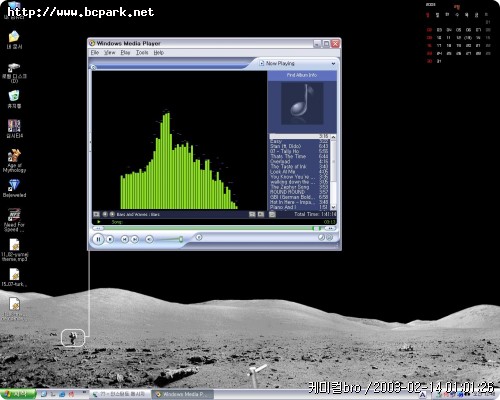This screenshot has height=400, width=500.
Task: Select next visualization arrow button
Action: point(112,214)
